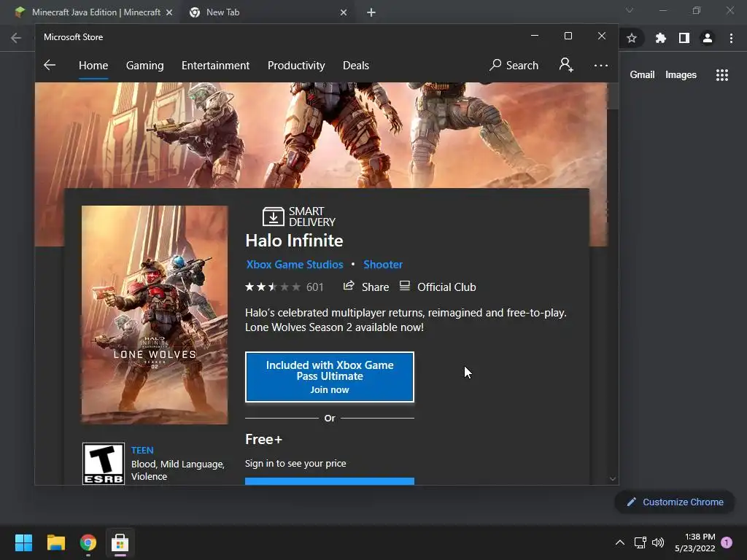Open the Entertainment tab

215,65
